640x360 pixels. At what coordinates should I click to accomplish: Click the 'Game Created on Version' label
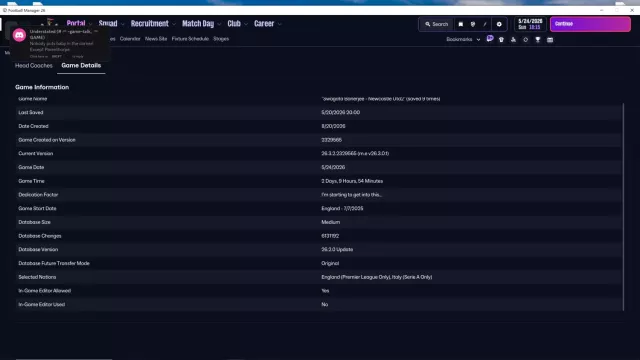click(x=47, y=140)
